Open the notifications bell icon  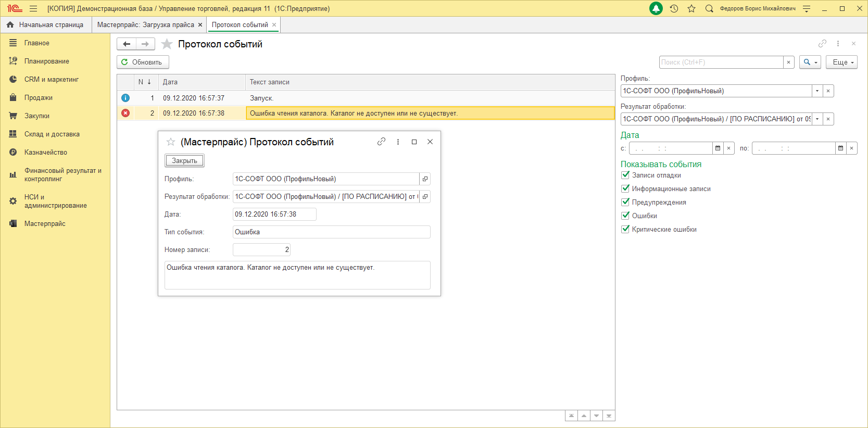point(656,8)
